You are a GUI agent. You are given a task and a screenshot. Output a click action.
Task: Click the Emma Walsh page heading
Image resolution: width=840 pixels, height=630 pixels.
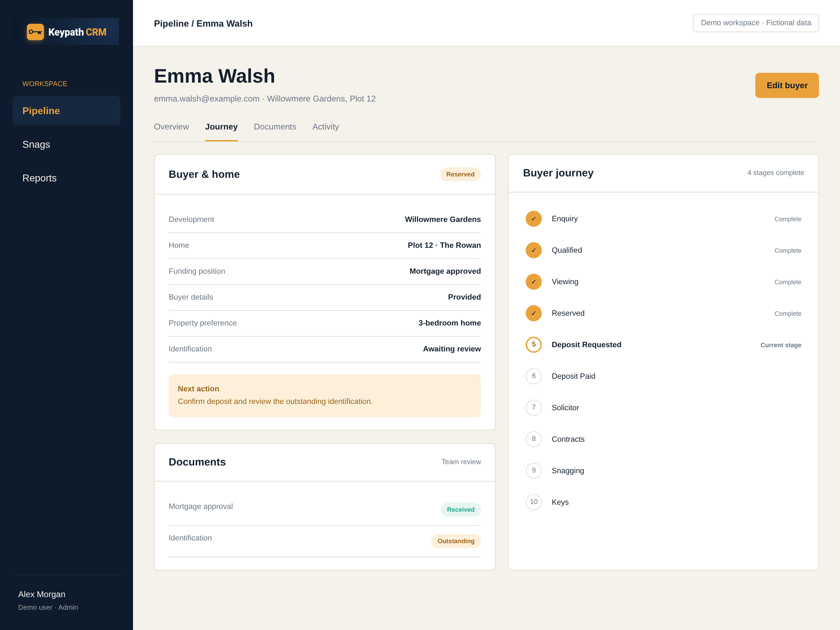click(214, 76)
